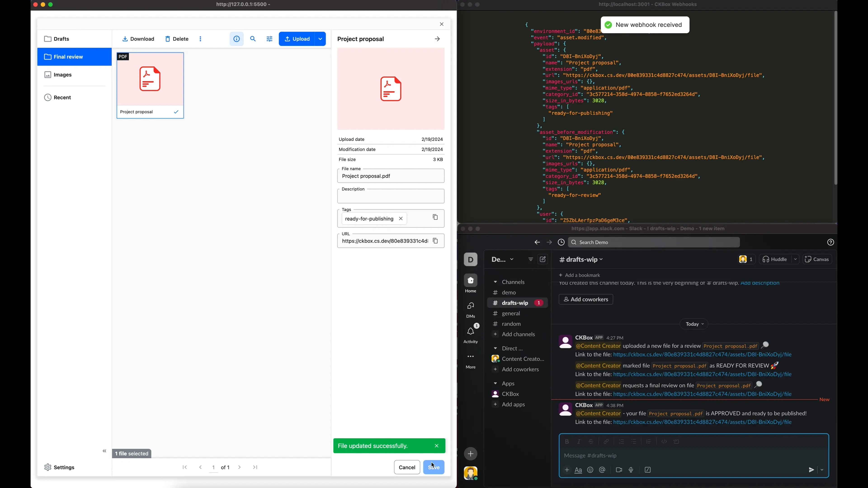
Task: Remove the ready-for-publishing tag
Action: (x=401, y=219)
